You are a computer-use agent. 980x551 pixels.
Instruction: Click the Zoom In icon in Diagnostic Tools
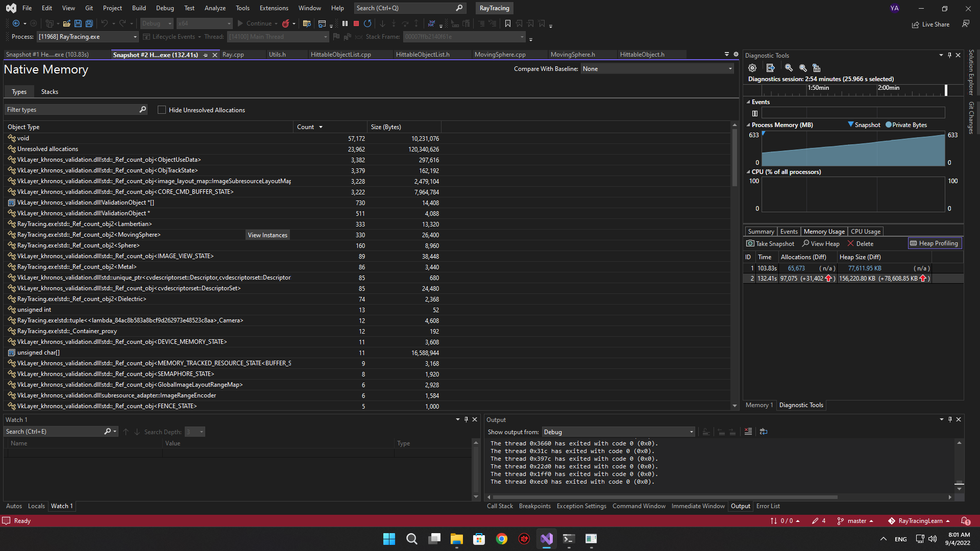tap(789, 68)
